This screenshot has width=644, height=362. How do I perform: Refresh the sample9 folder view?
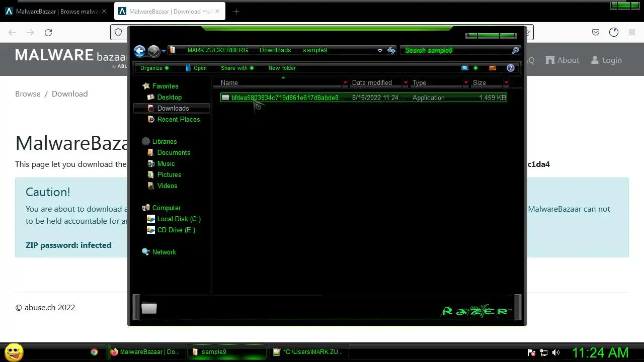pyautogui.click(x=391, y=50)
